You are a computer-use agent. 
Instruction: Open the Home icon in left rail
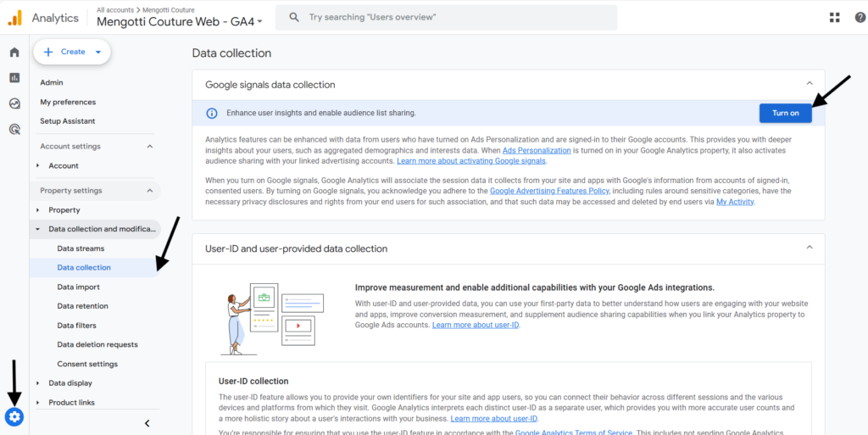(x=14, y=52)
